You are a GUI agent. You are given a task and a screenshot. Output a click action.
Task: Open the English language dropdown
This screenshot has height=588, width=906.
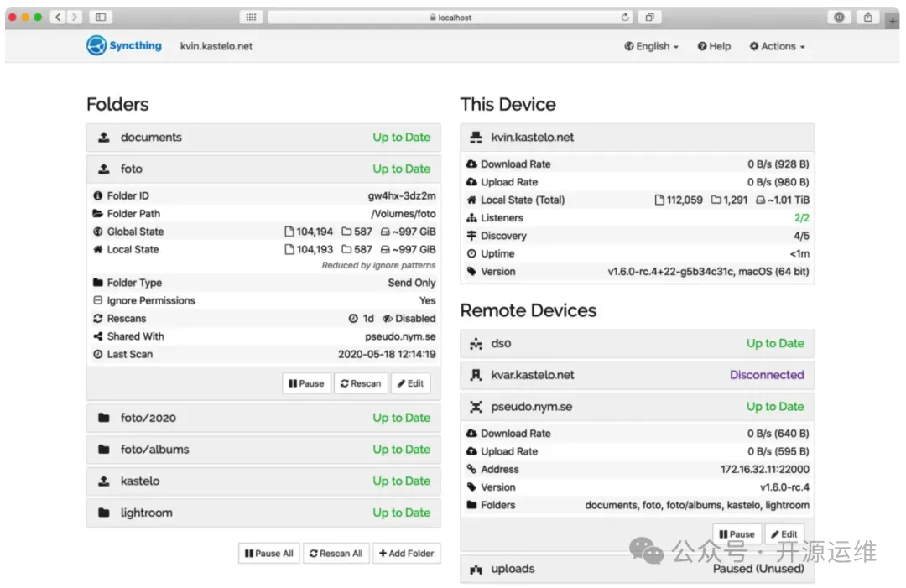(x=651, y=46)
